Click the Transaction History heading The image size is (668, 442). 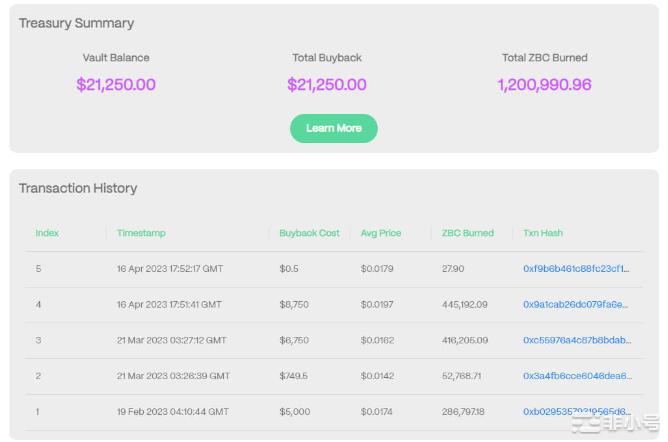coord(78,188)
